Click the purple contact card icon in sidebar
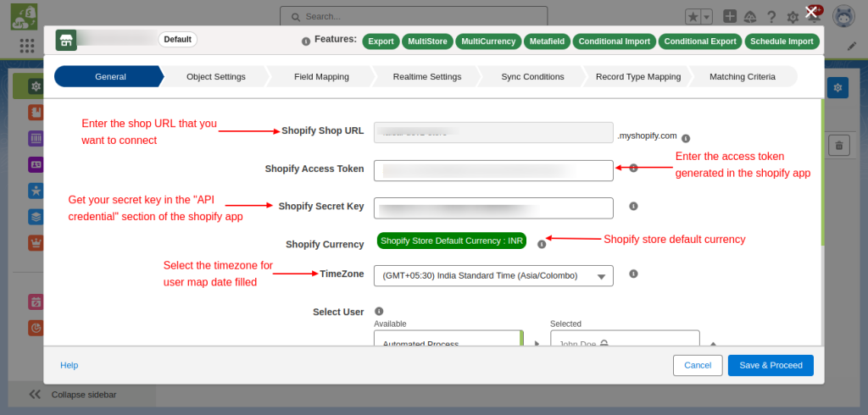Viewport: 868px width, 415px height. pos(36,164)
